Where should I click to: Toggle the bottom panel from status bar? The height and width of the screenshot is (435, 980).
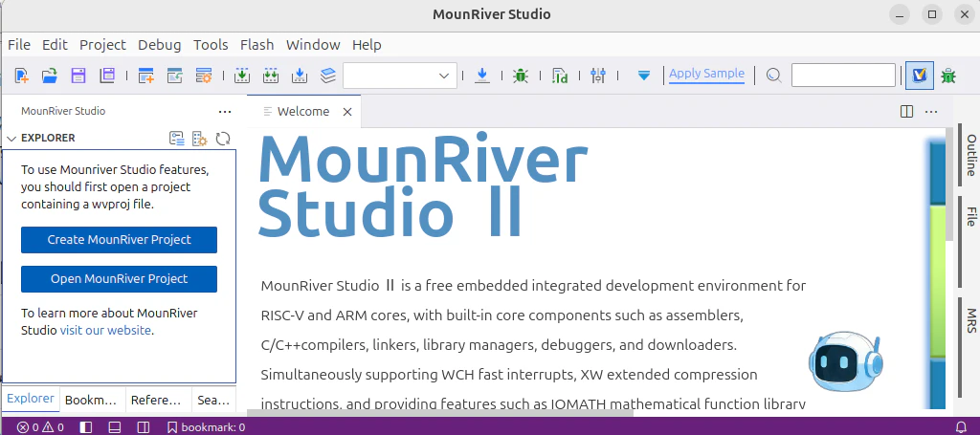click(x=115, y=427)
